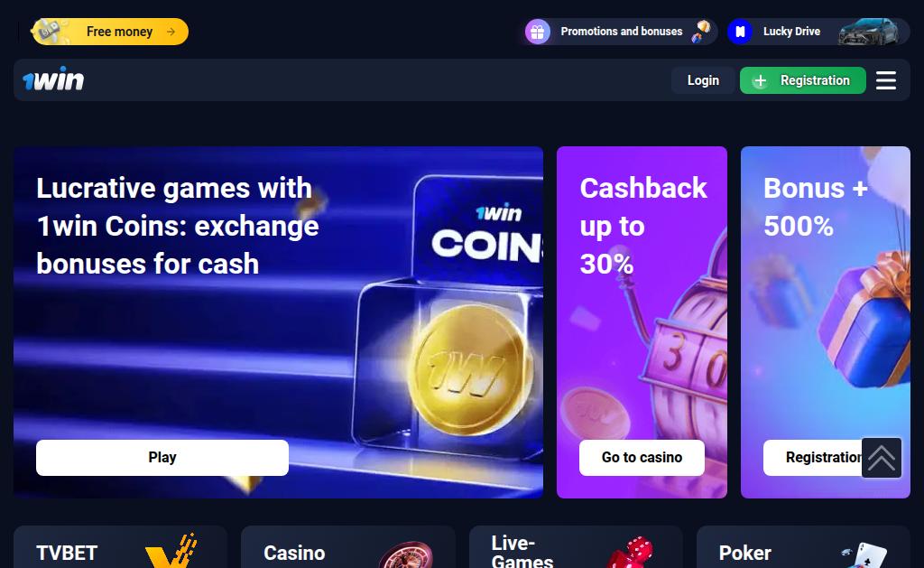
Task: Click the cash stack icon on Free money
Action: (51, 32)
